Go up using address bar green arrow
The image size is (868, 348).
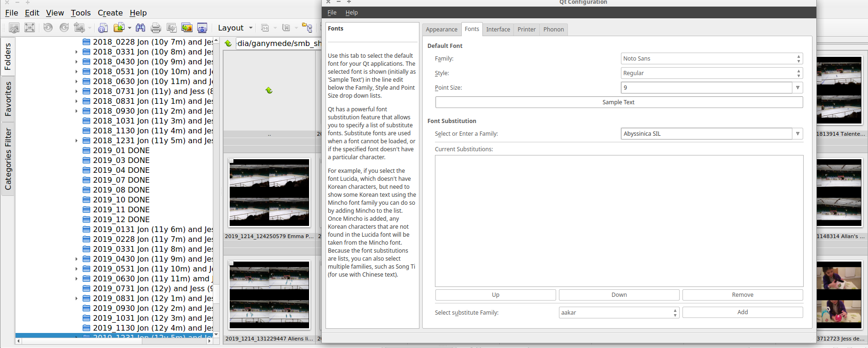228,44
